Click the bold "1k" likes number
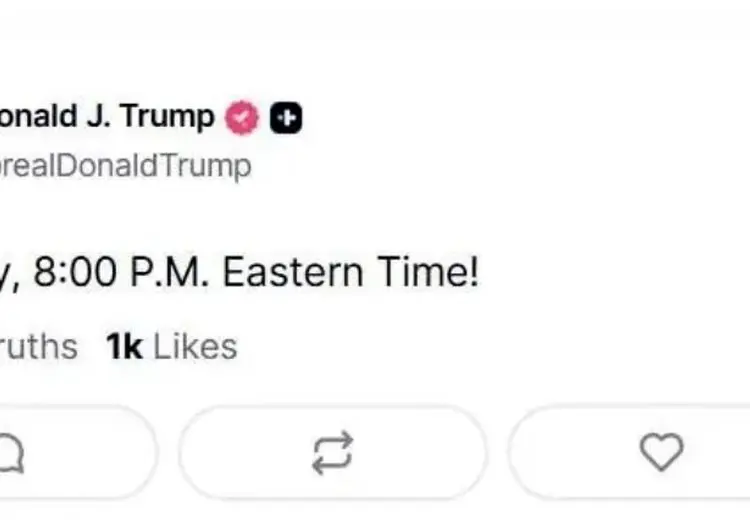This screenshot has width=750, height=520. click(124, 347)
